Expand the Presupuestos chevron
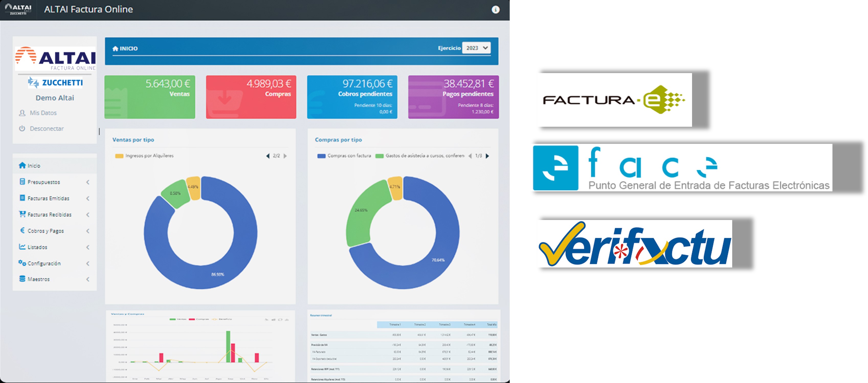 click(x=88, y=182)
